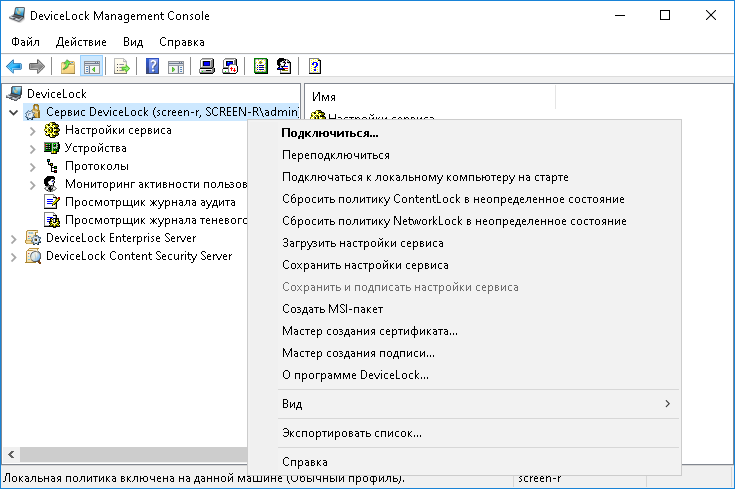Choose Справка in context menu
This screenshot has width=735, height=489.
tap(464, 462)
